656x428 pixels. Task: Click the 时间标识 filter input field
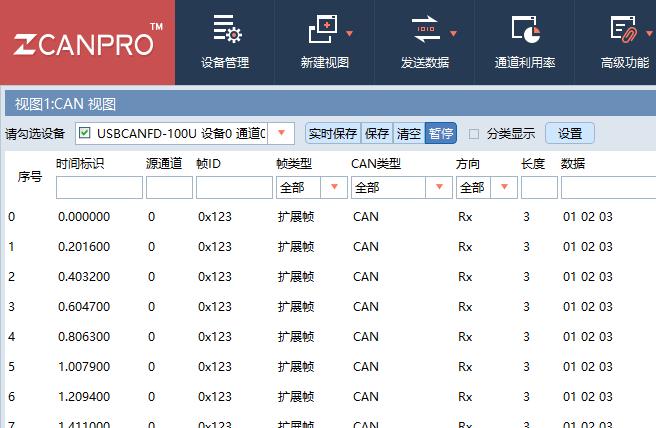pos(99,187)
